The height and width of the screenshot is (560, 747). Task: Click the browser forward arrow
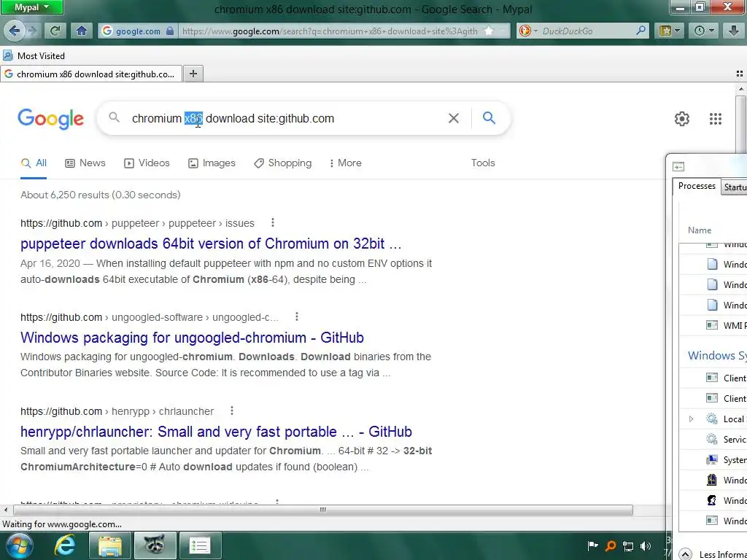coord(32,31)
